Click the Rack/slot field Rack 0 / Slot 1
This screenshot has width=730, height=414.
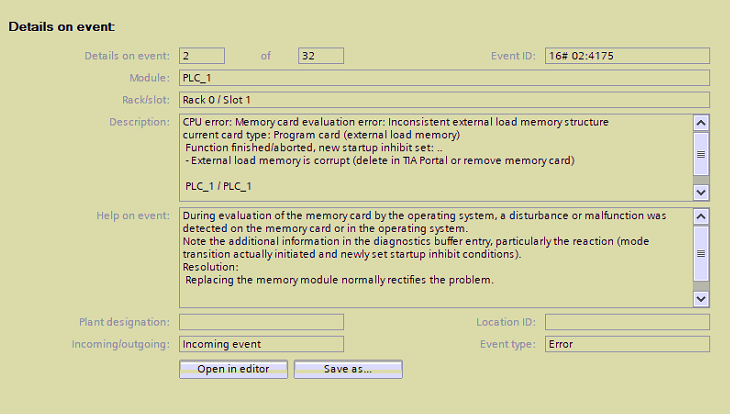pyautogui.click(x=444, y=100)
